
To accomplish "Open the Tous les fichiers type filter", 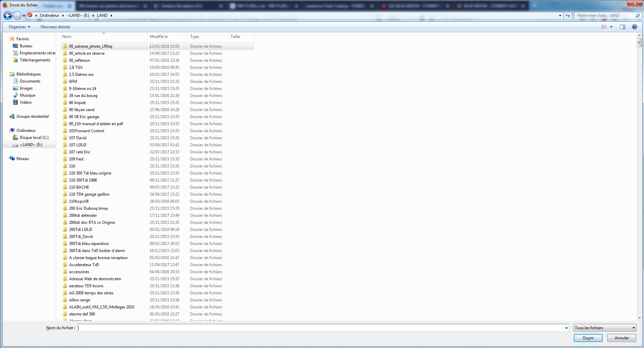I will 605,328.
